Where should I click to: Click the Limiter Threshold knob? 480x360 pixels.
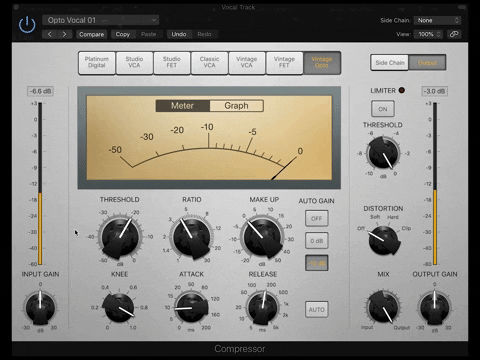coord(383,153)
